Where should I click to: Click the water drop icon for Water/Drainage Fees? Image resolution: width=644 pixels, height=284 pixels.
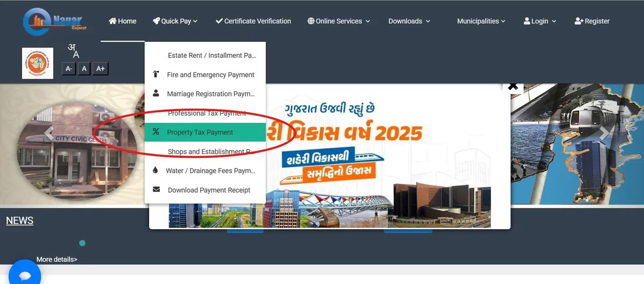coord(156,170)
